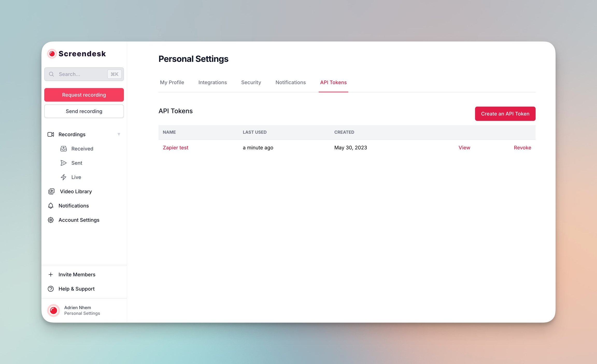Click Adrien Nhem profile avatar
Image resolution: width=597 pixels, height=364 pixels.
click(54, 310)
